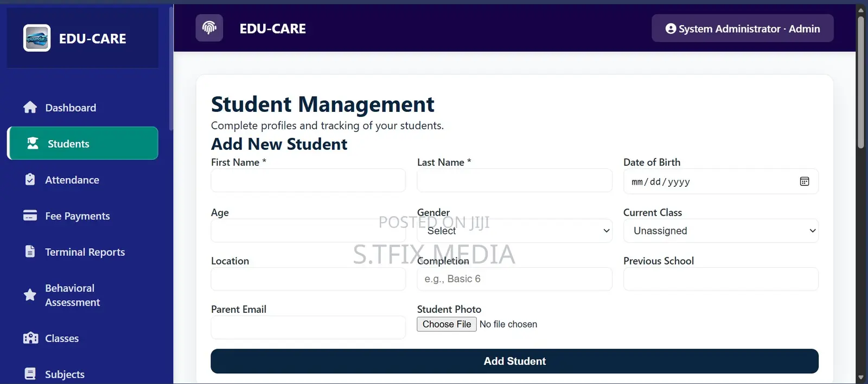868x384 pixels.
Task: Focus the Previous School input field
Action: click(x=720, y=279)
